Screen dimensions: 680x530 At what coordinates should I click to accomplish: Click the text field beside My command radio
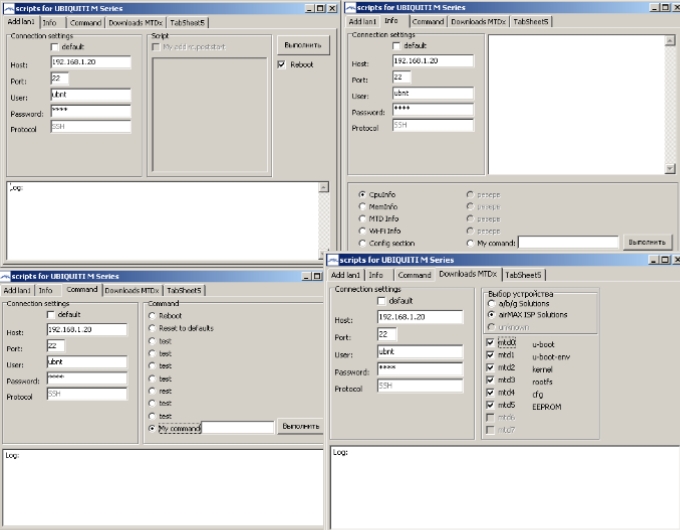click(238, 427)
